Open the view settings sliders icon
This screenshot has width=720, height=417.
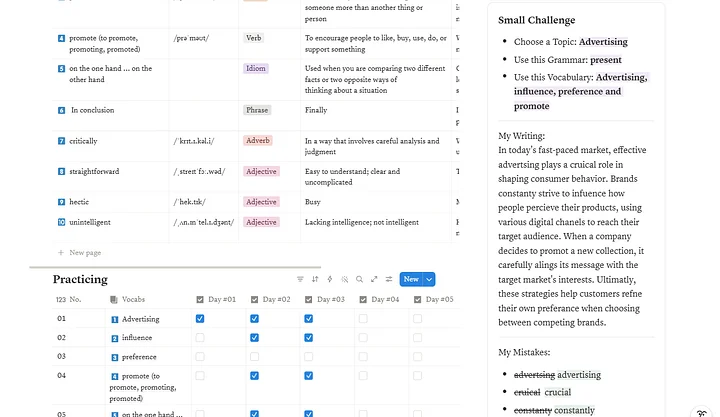tap(389, 279)
